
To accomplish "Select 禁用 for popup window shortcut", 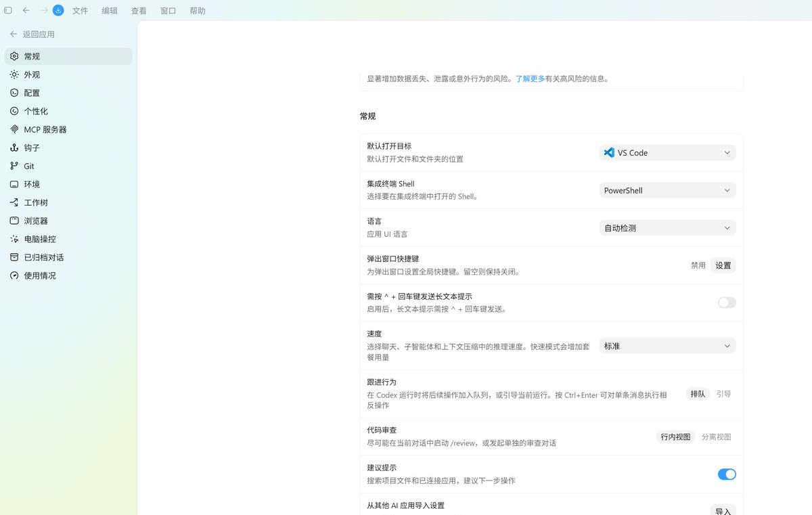I will pos(698,265).
